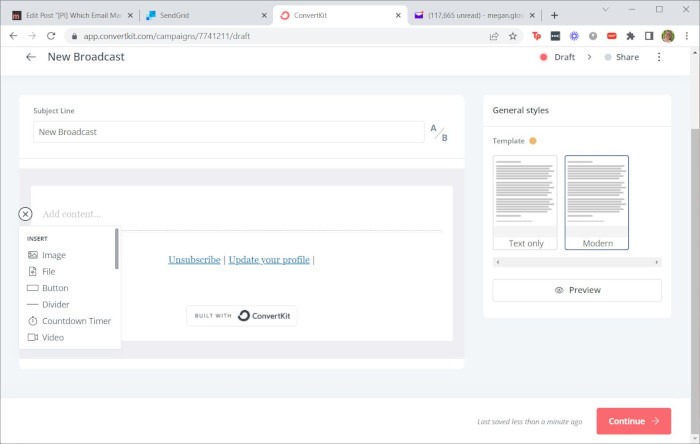Click the chevron between Draft and Share
Image resolution: width=700 pixels, height=444 pixels.
click(589, 57)
